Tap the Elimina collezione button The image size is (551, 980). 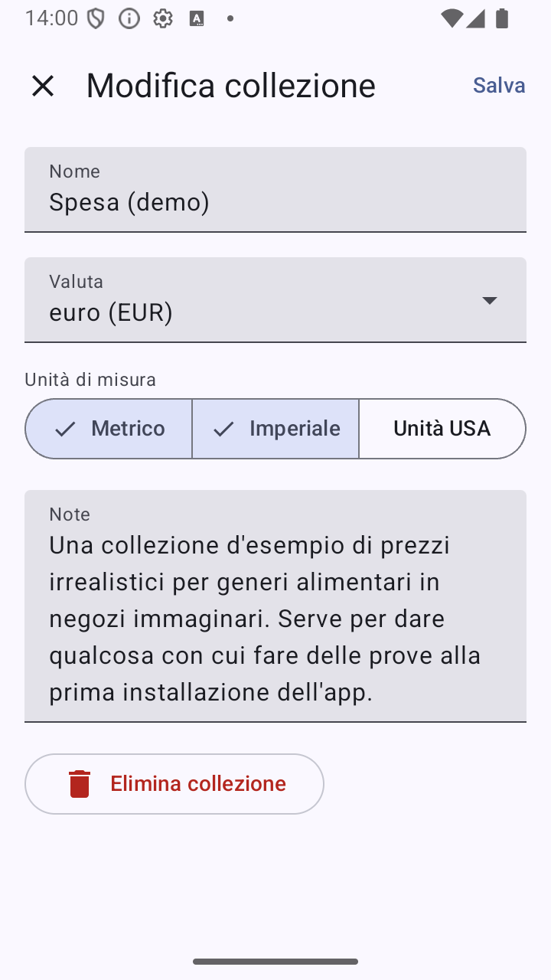point(174,784)
